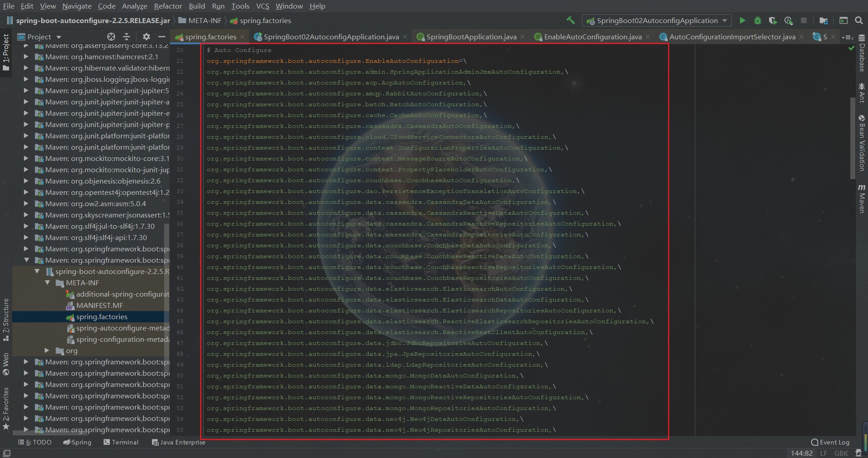The width and height of the screenshot is (868, 458).
Task: Click the 144:82 cursor position indicator
Action: [x=802, y=453]
